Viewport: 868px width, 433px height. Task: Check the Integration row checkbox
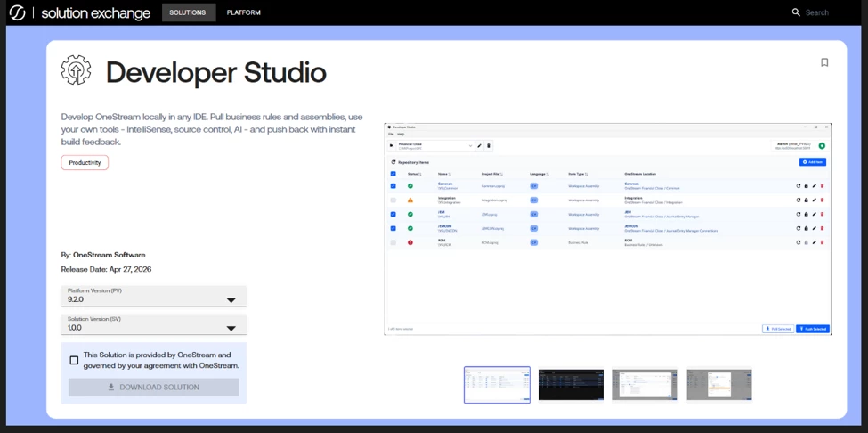point(393,200)
